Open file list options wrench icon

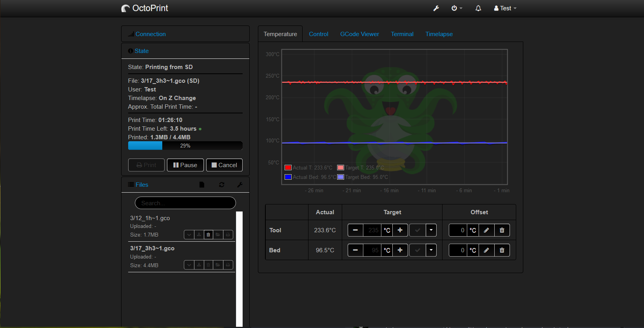click(x=240, y=185)
